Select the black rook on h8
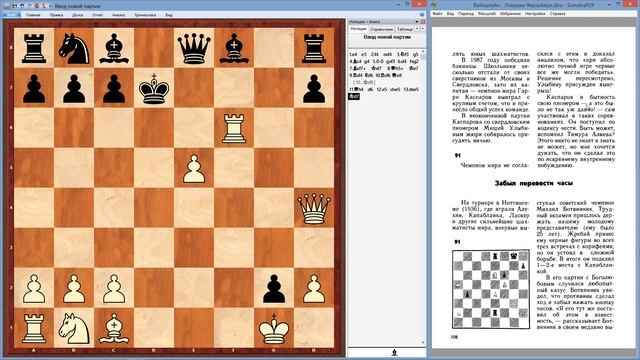Image resolution: width=640 pixels, height=360 pixels. 313,48
